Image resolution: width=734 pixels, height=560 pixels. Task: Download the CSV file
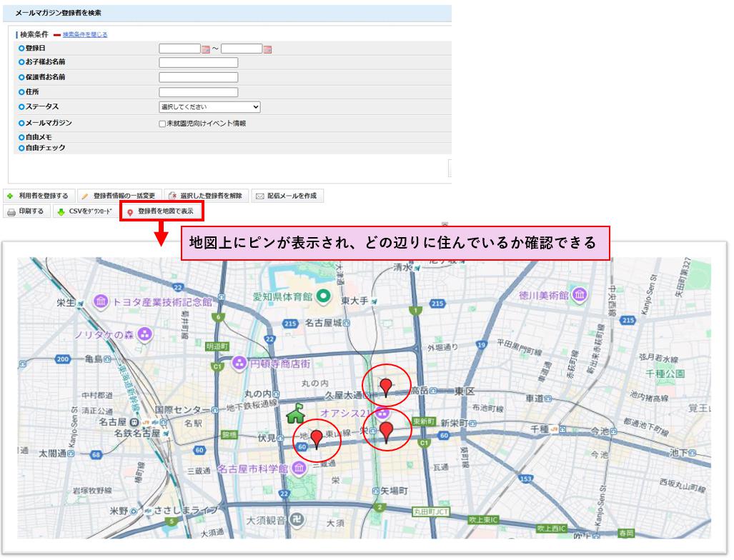coord(85,211)
